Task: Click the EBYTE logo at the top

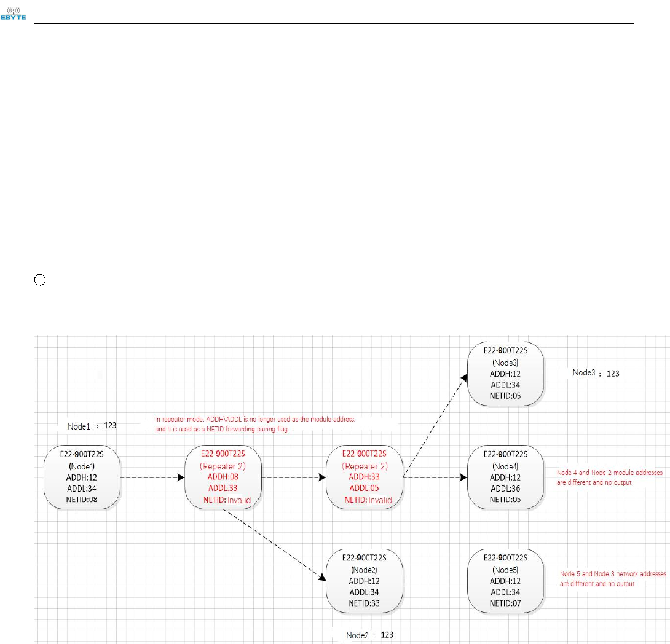Action: (x=14, y=14)
